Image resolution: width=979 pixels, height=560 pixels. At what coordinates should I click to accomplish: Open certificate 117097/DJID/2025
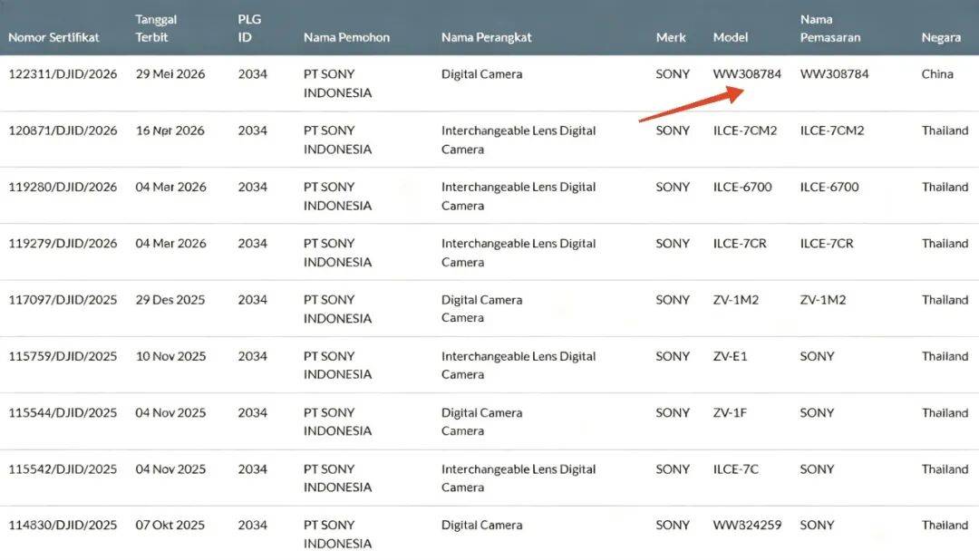point(63,300)
